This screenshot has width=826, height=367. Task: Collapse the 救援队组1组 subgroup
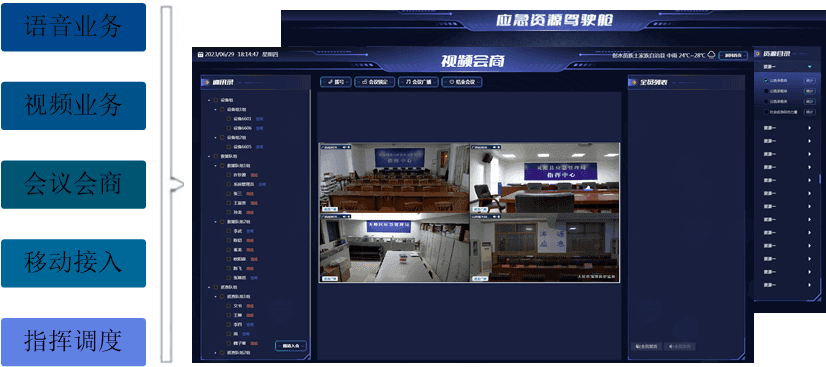click(x=215, y=166)
